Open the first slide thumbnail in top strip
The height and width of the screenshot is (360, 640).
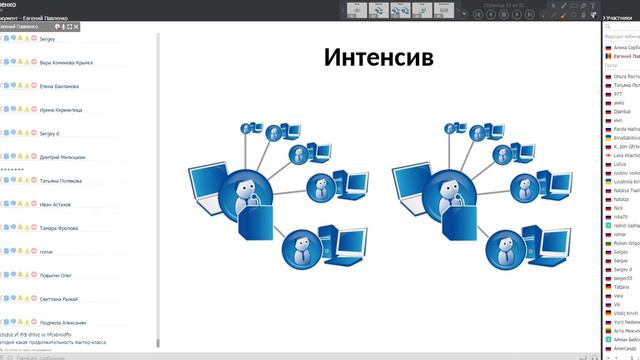click(x=357, y=10)
